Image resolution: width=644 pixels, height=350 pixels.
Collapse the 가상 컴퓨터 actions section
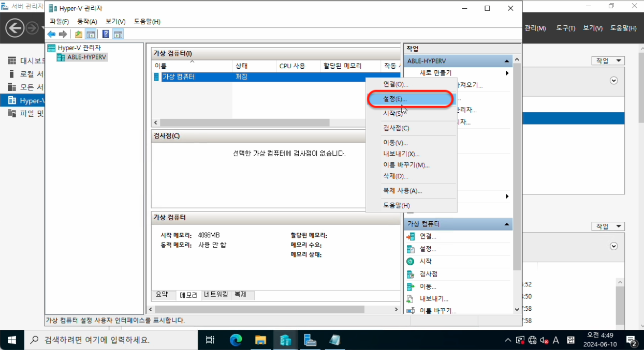click(x=507, y=224)
